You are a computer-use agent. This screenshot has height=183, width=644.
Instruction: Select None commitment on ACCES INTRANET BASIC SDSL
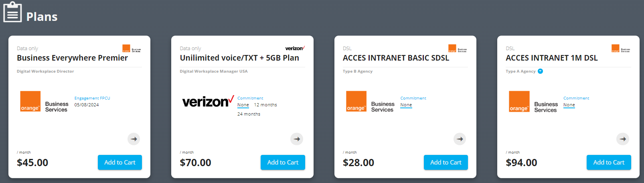pos(406,105)
